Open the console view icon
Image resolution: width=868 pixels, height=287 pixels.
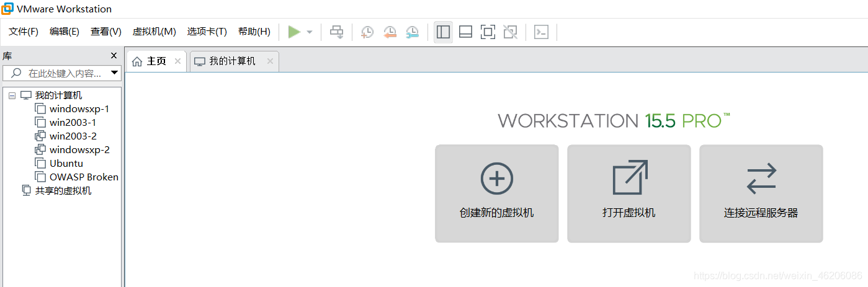pos(541,32)
